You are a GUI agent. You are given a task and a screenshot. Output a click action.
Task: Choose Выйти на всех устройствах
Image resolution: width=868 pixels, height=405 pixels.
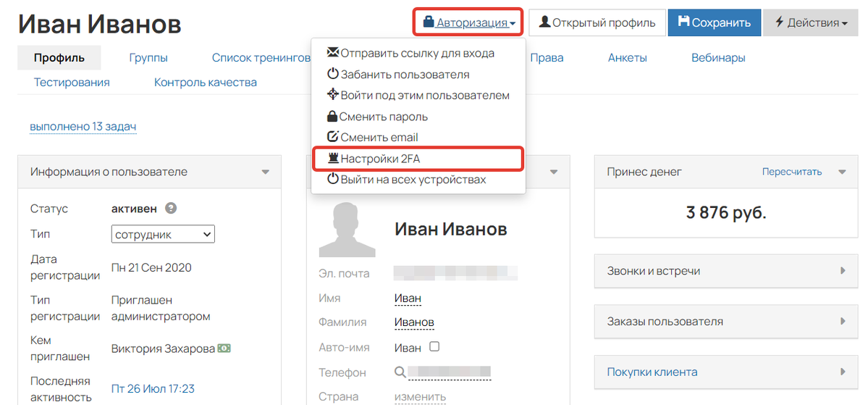pos(413,180)
